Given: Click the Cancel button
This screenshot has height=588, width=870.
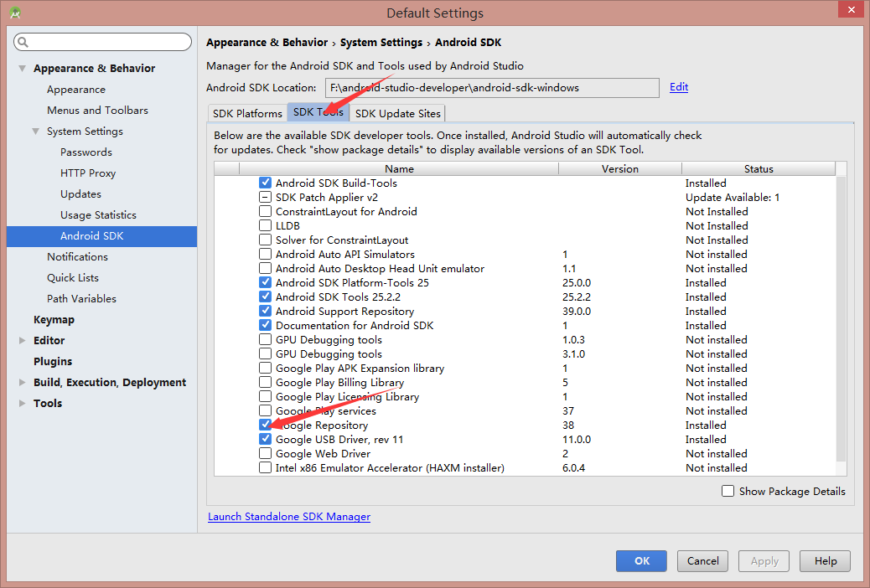Looking at the screenshot, I should click(x=702, y=561).
